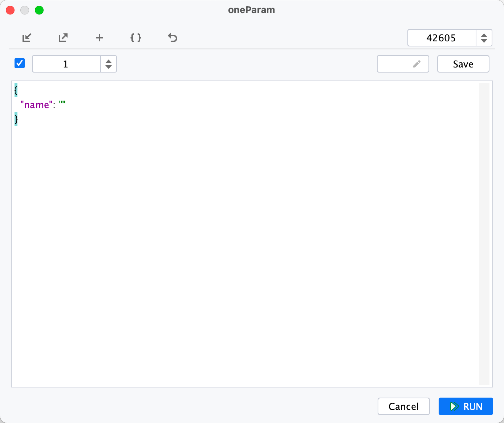The image size is (504, 423).
Task: Click the plus icon to add a parameter
Action: [x=99, y=38]
